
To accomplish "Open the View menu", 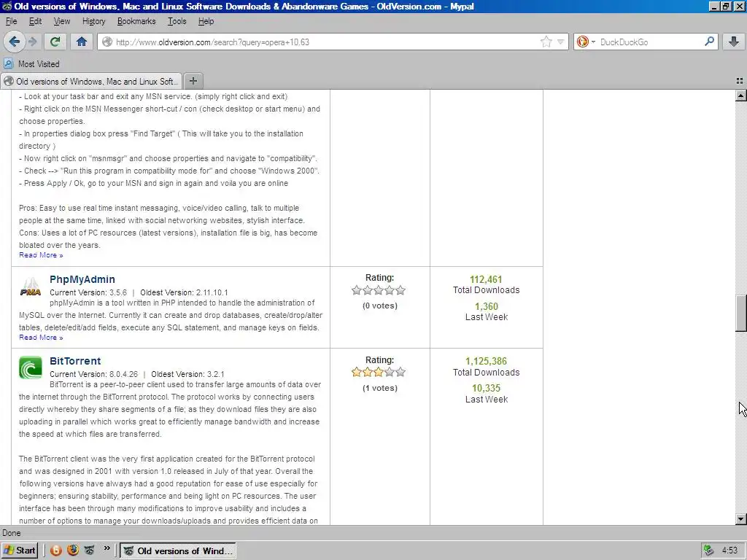I will click(x=61, y=21).
